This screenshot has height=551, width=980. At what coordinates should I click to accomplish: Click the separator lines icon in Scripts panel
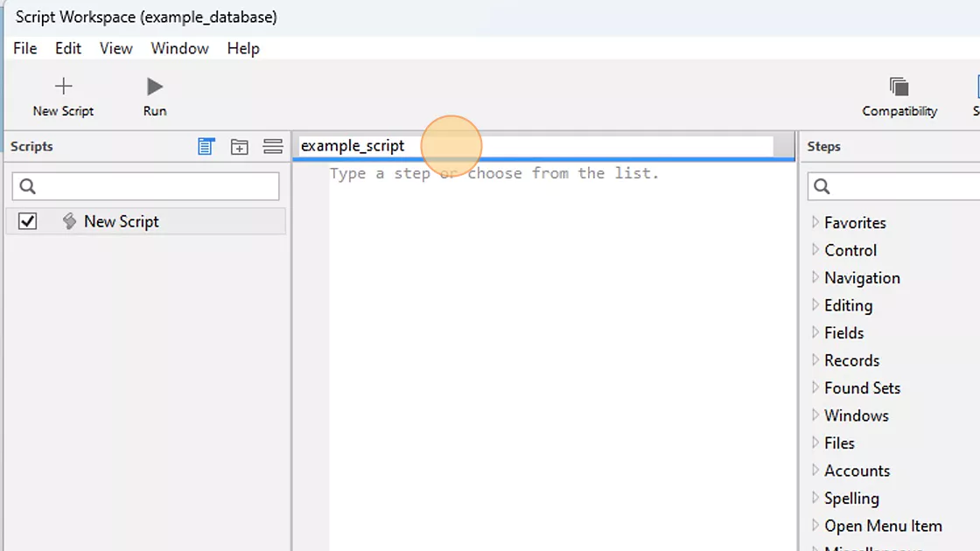272,146
